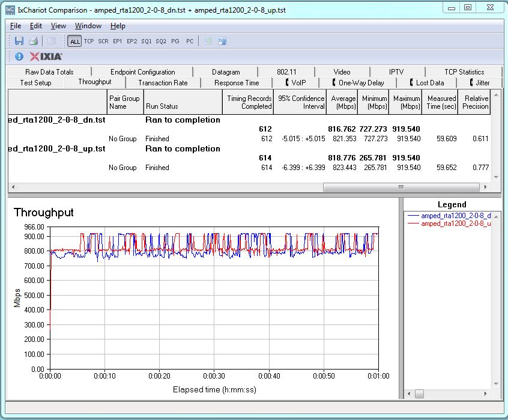This screenshot has width=508, height=420.
Task: Select the EP1 filter button
Action: [x=117, y=41]
